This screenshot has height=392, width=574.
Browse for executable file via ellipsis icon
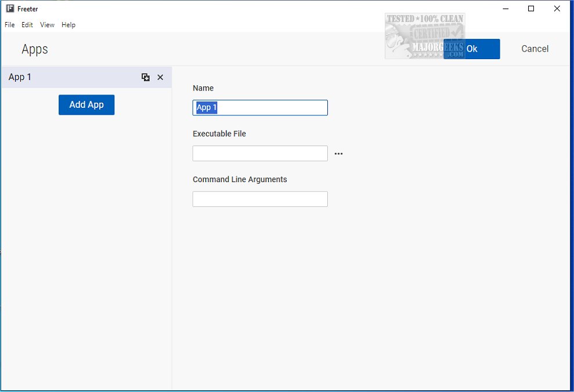338,154
